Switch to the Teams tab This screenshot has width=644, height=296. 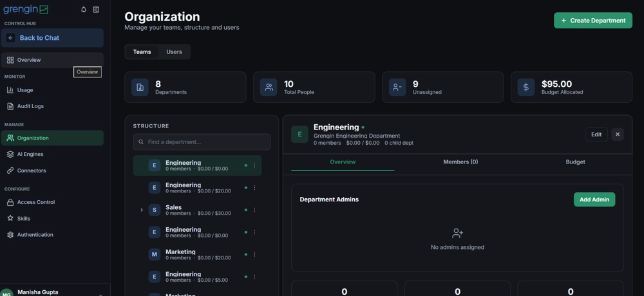tap(142, 51)
